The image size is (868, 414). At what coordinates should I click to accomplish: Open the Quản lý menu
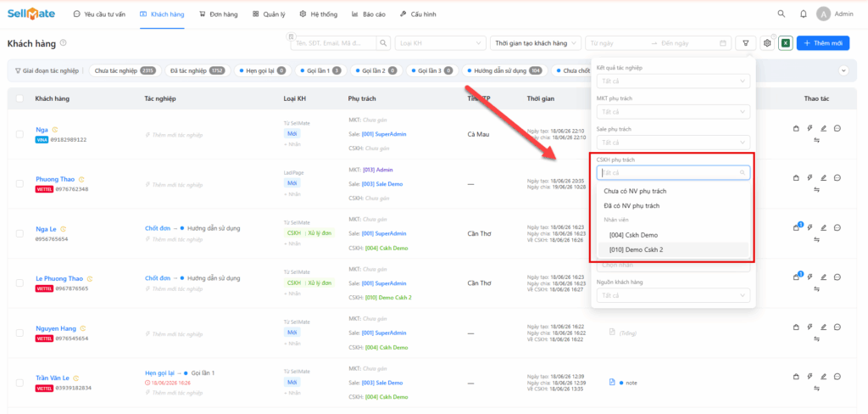269,14
